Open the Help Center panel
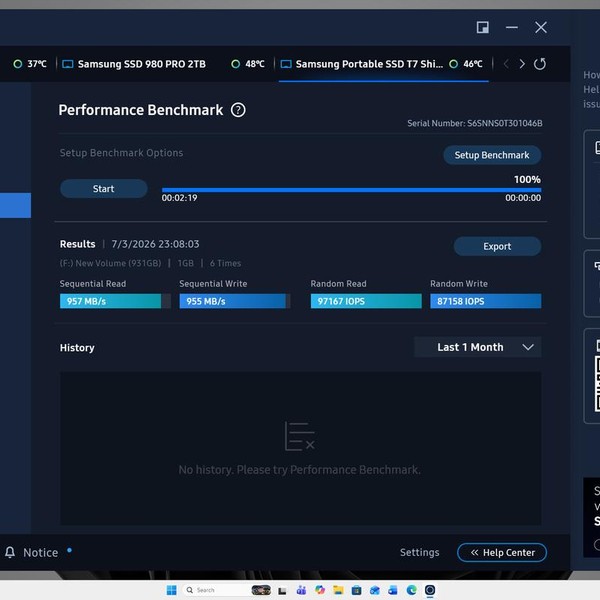 pos(502,553)
